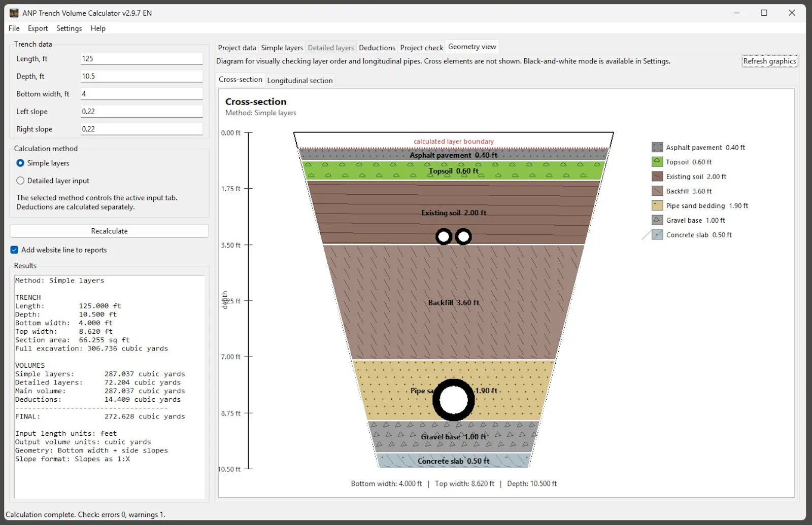The image size is (812, 525).
Task: Click the Detailed layers 72.204 result line
Action: point(97,382)
